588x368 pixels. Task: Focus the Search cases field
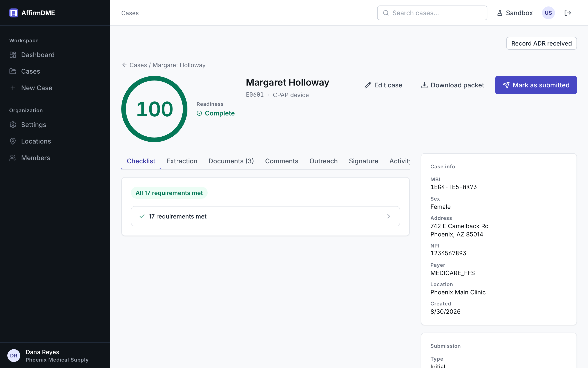pyautogui.click(x=432, y=13)
